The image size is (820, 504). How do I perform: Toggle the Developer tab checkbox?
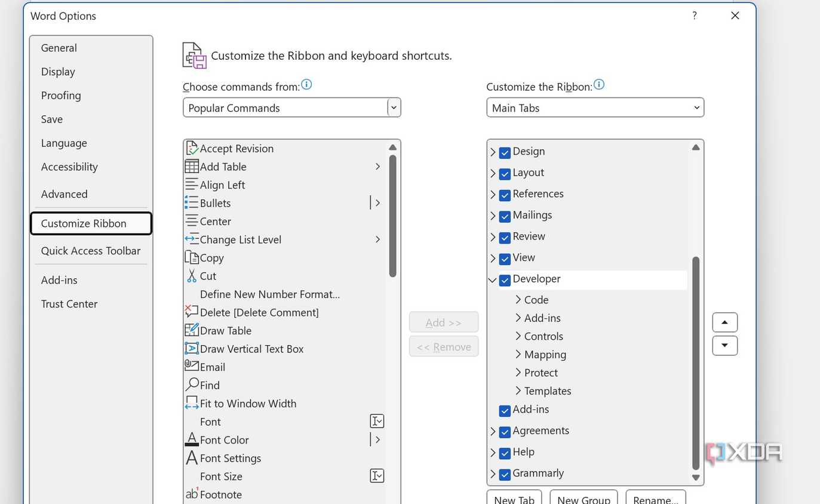[505, 279]
